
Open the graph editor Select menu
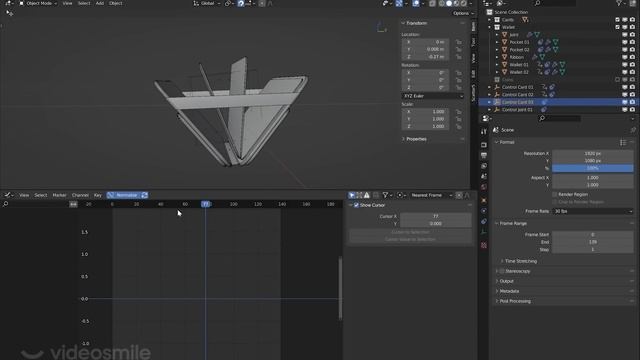pos(40,196)
